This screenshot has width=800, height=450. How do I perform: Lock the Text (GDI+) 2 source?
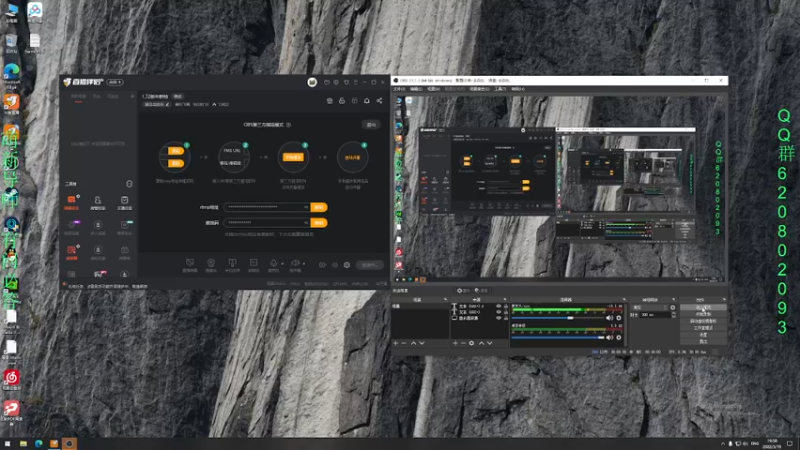[x=506, y=306]
